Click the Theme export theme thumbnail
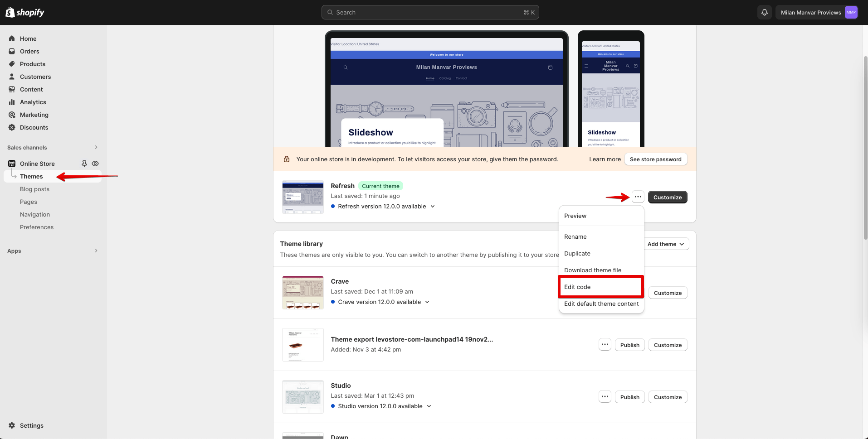Image resolution: width=868 pixels, height=439 pixels. [303, 344]
